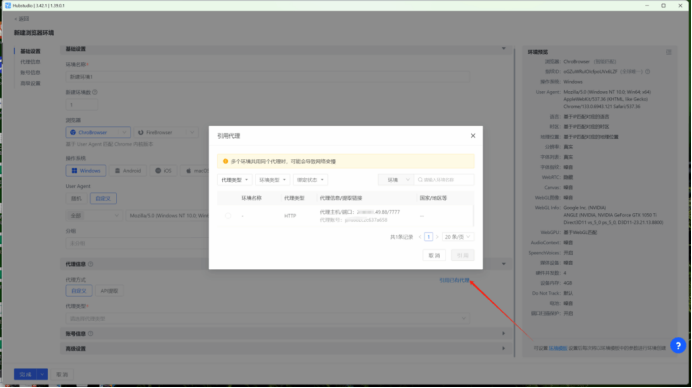Switch to the 代理信息 sidebar section
The width and height of the screenshot is (692, 388).
[x=30, y=62]
